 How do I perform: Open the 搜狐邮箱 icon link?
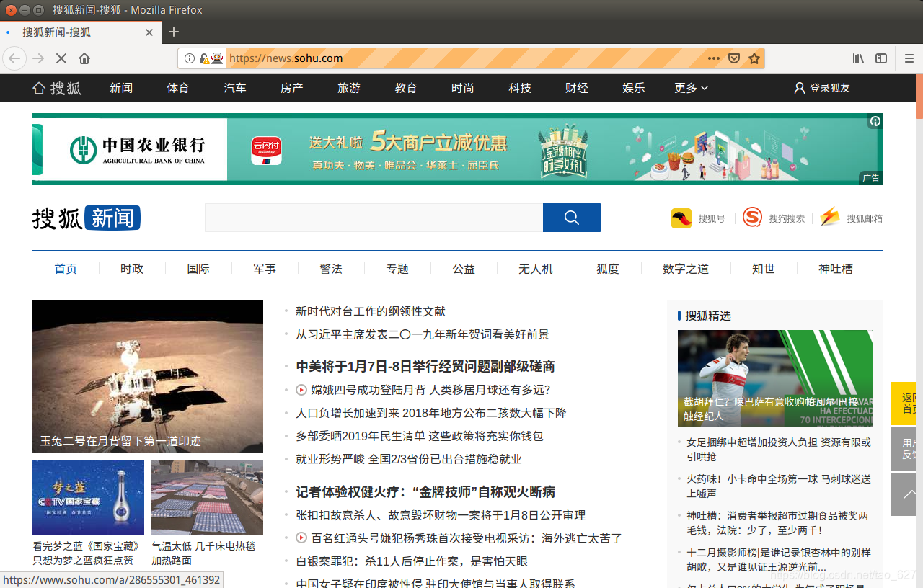[x=830, y=218]
